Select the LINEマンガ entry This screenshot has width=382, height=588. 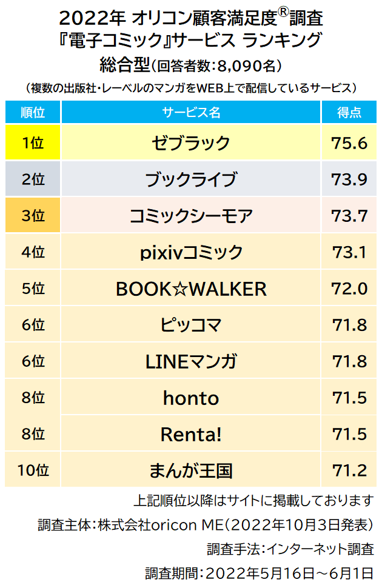(191, 361)
